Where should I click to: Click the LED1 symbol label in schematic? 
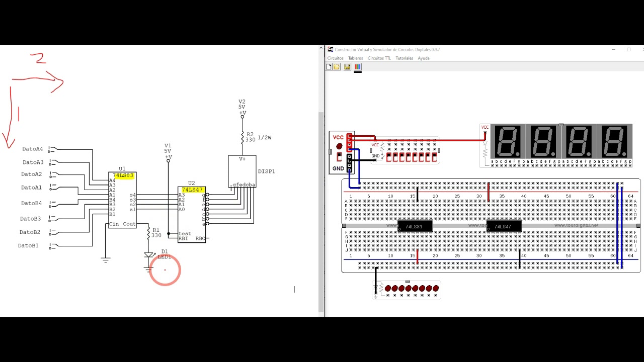[x=165, y=257]
